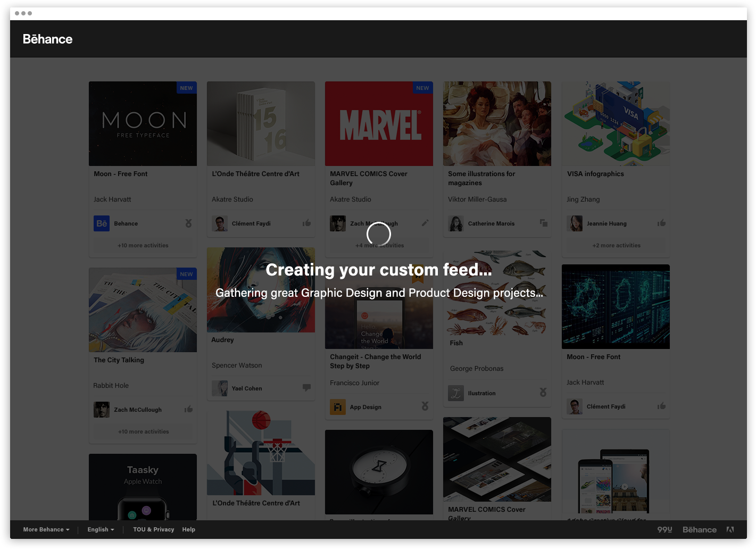Click Jeannie Huang avatar

(575, 223)
